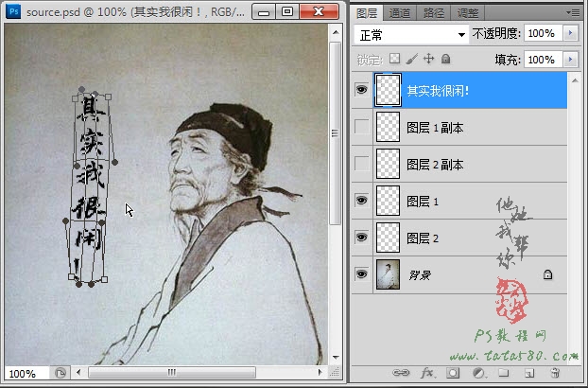
Task: Click the window resize grip corner
Action: click(x=334, y=372)
